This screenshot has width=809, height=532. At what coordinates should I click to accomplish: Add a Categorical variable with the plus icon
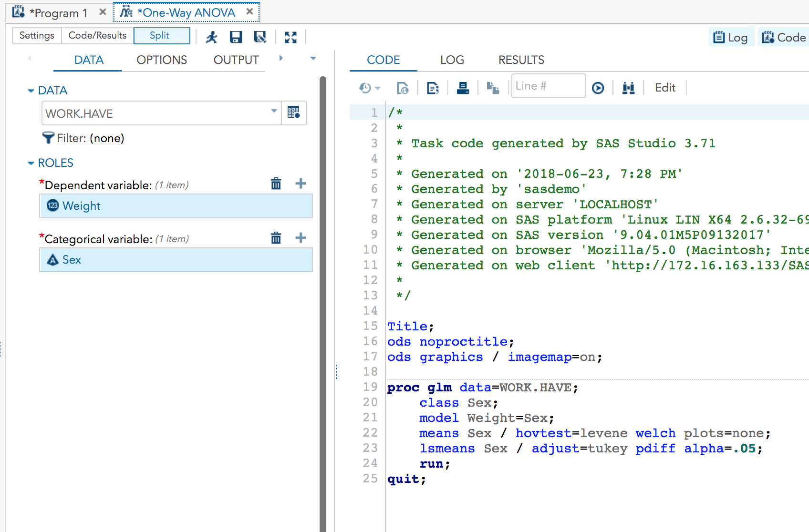301,238
